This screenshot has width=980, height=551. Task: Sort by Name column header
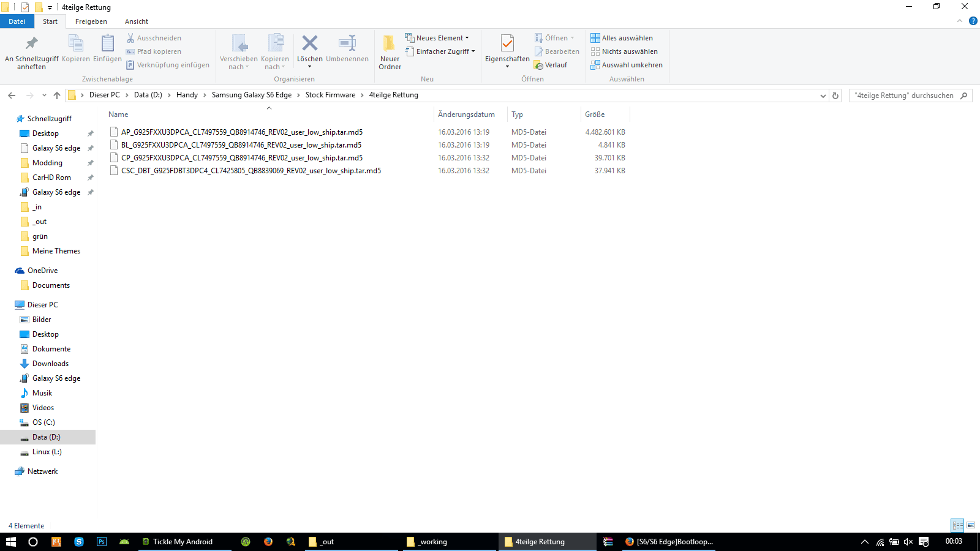tap(269, 114)
